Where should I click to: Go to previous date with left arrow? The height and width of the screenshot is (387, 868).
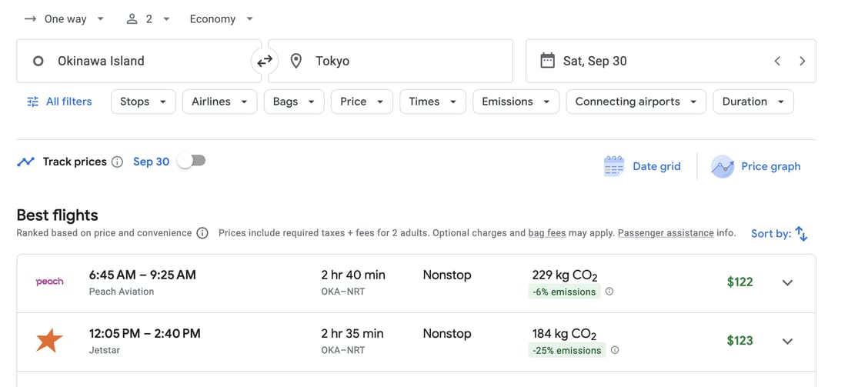click(x=777, y=61)
